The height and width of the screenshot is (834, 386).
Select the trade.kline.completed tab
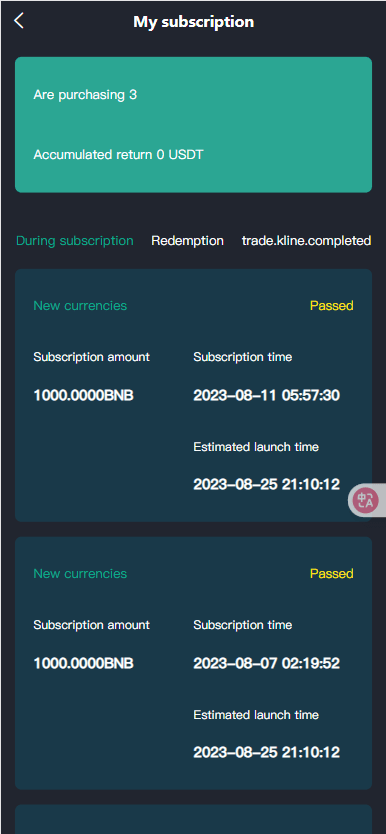(x=306, y=240)
